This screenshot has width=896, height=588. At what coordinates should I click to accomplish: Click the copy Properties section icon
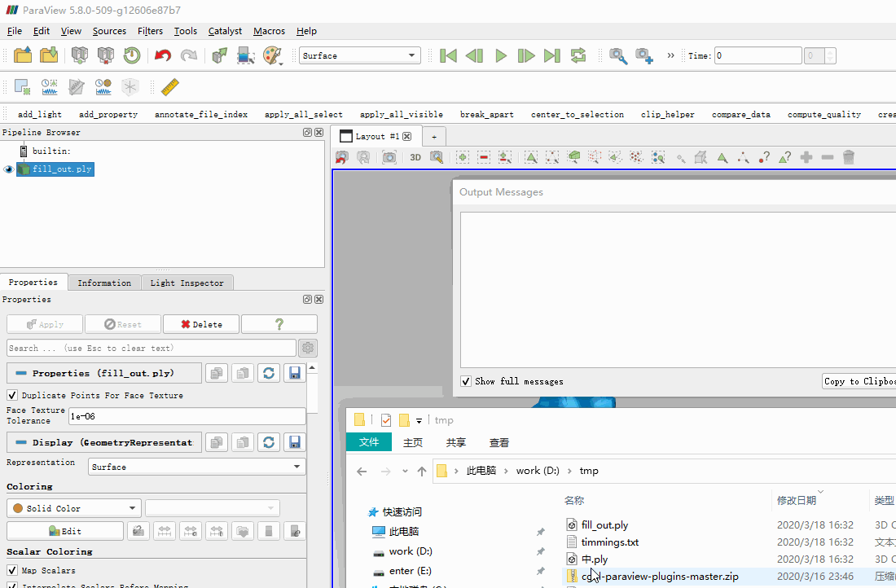tap(217, 373)
